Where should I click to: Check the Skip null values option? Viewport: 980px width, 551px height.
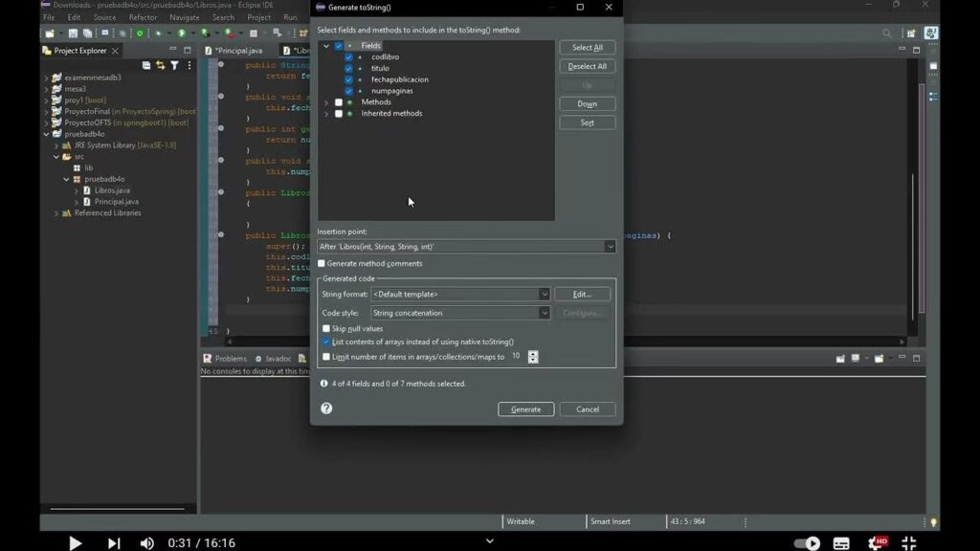point(326,328)
